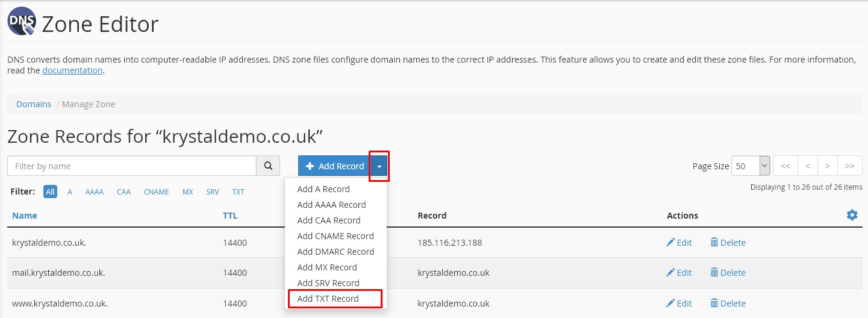Open the Page Size dropdown
This screenshot has height=318, width=868.
pos(750,166)
